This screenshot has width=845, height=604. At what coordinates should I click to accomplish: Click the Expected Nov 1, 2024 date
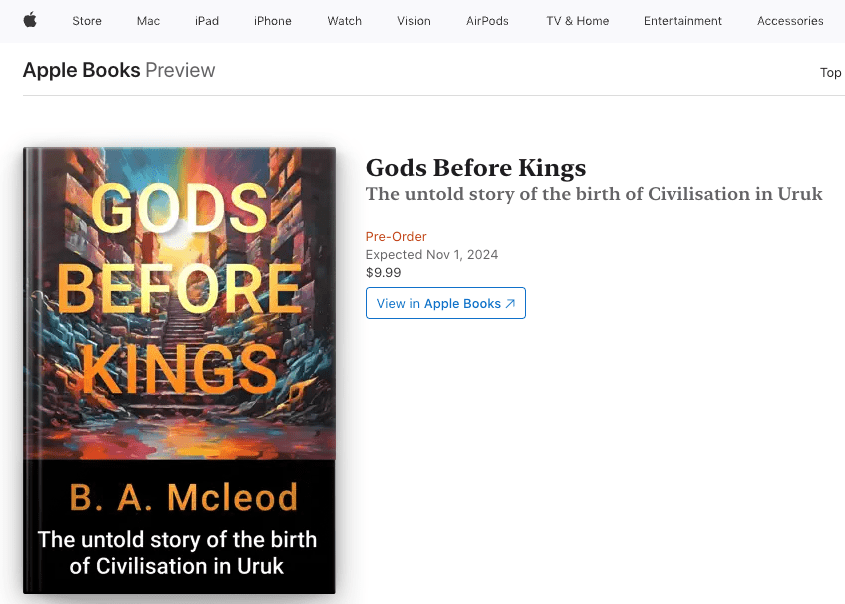point(432,254)
